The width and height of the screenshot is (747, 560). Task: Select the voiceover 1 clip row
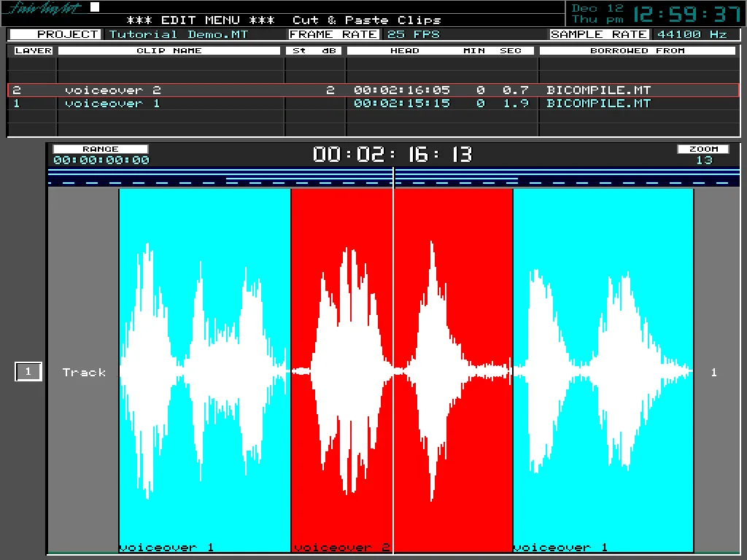pos(373,104)
